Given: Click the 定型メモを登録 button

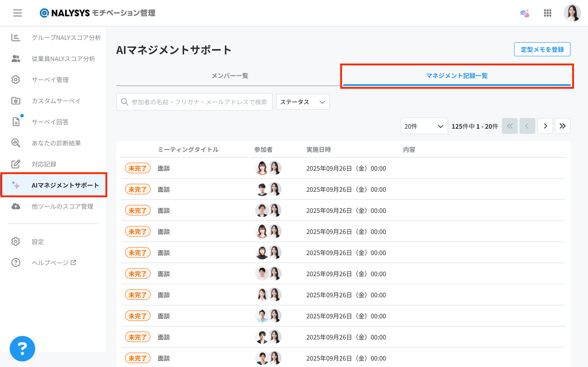Looking at the screenshot, I should coord(542,50).
